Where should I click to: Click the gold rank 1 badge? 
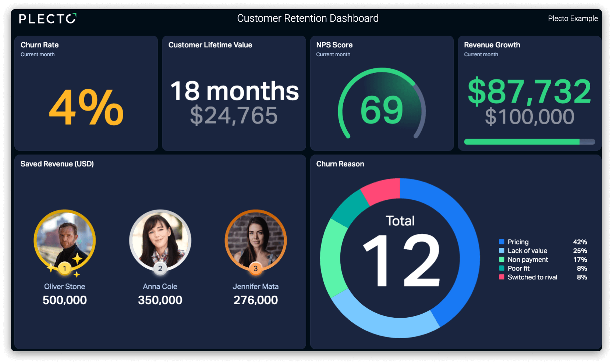point(65,268)
